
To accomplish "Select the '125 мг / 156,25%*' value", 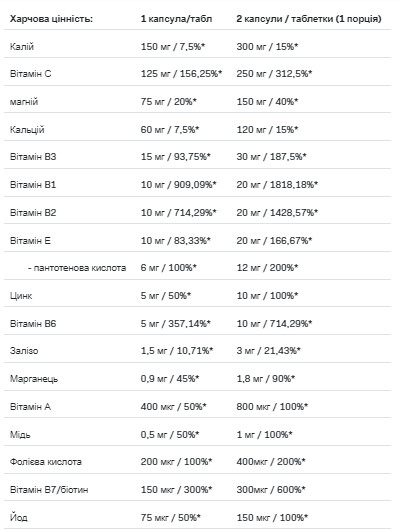I will pos(181,74).
